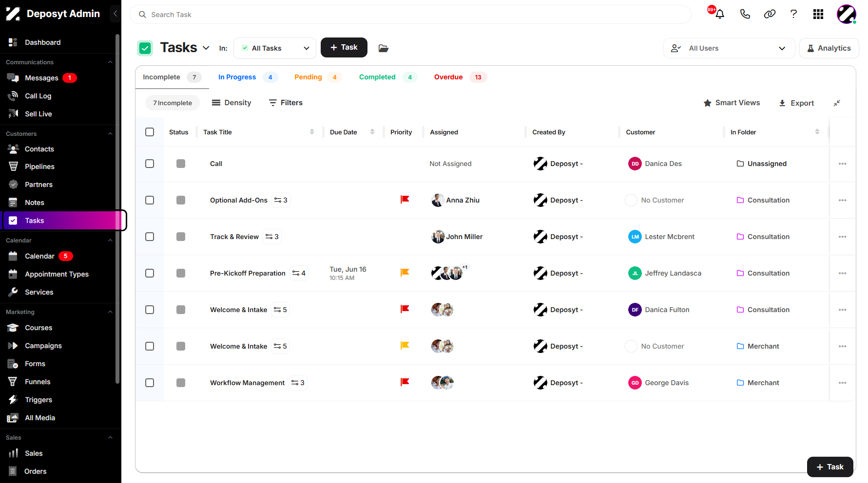Open the three-dot menu for Workflow Management
868x483 pixels.
click(842, 383)
